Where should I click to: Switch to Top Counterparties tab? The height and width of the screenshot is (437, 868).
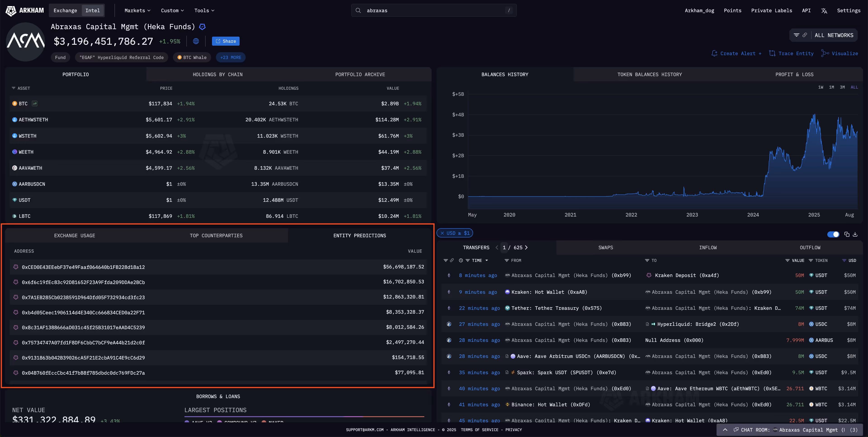(x=216, y=235)
